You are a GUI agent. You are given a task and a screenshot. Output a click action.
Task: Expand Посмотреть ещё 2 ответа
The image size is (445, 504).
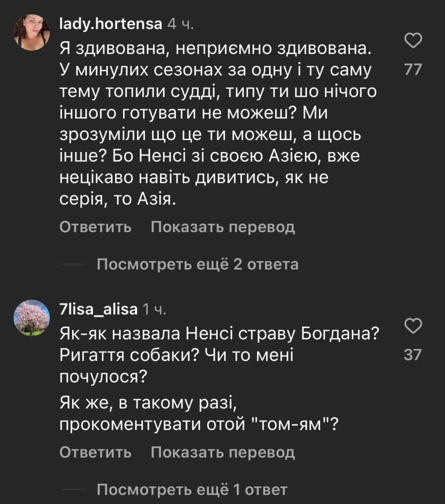coord(197,264)
